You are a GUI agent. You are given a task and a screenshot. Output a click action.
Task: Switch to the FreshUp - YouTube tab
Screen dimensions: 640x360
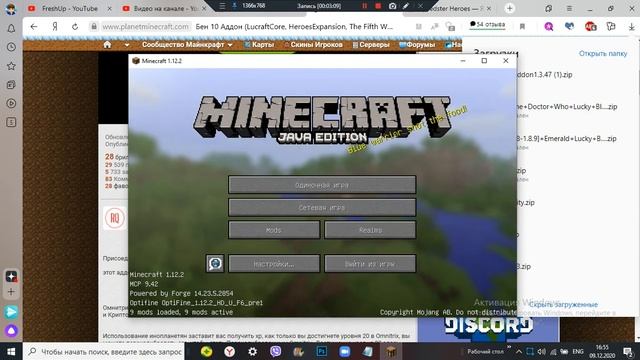69,8
